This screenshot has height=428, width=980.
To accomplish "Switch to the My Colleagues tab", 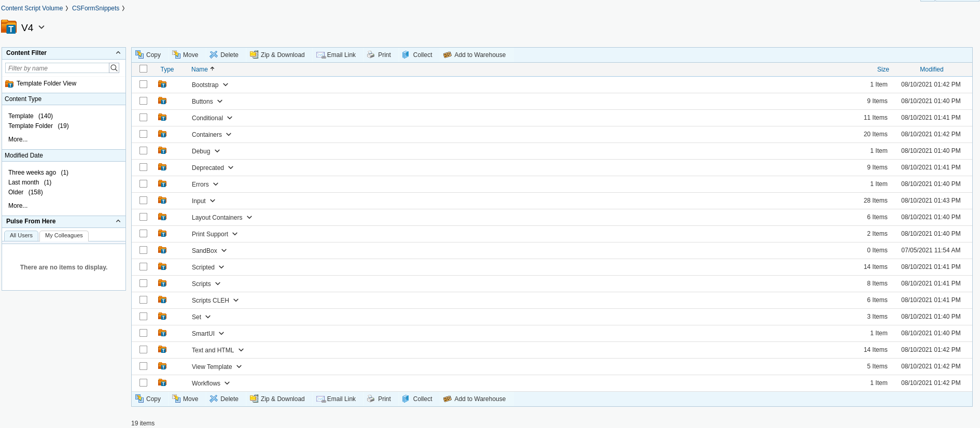I will [64, 235].
